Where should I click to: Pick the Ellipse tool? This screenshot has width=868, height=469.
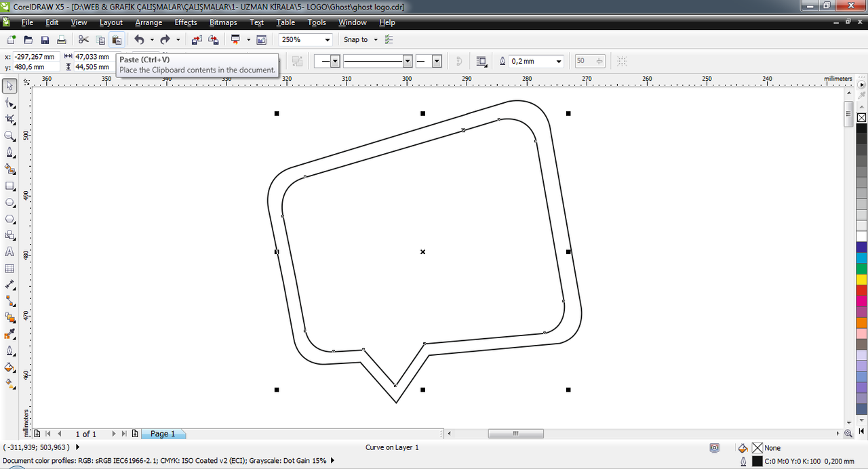click(x=9, y=202)
